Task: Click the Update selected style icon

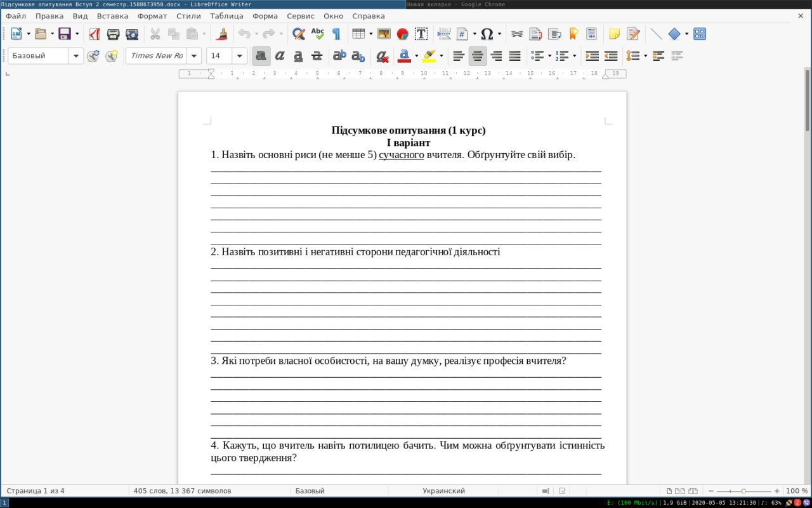Action: [93, 56]
